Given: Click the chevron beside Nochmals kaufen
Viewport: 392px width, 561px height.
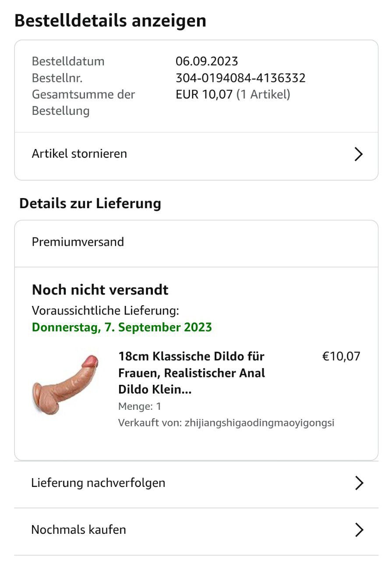Looking at the screenshot, I should (359, 530).
